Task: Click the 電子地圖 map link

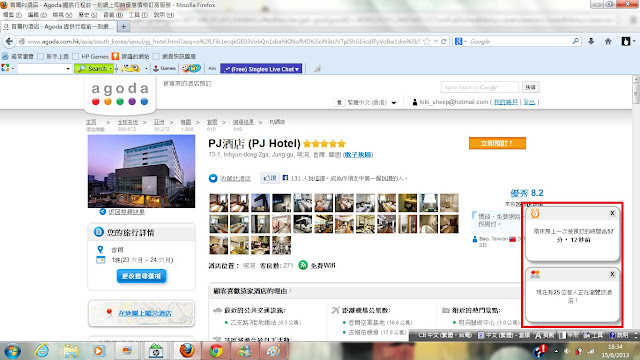Action: (x=358, y=155)
